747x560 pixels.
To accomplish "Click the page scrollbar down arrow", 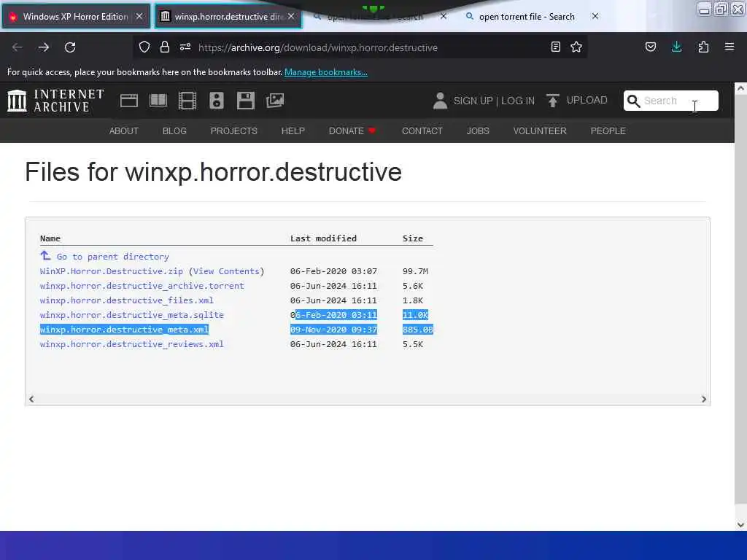I will pyautogui.click(x=740, y=525).
